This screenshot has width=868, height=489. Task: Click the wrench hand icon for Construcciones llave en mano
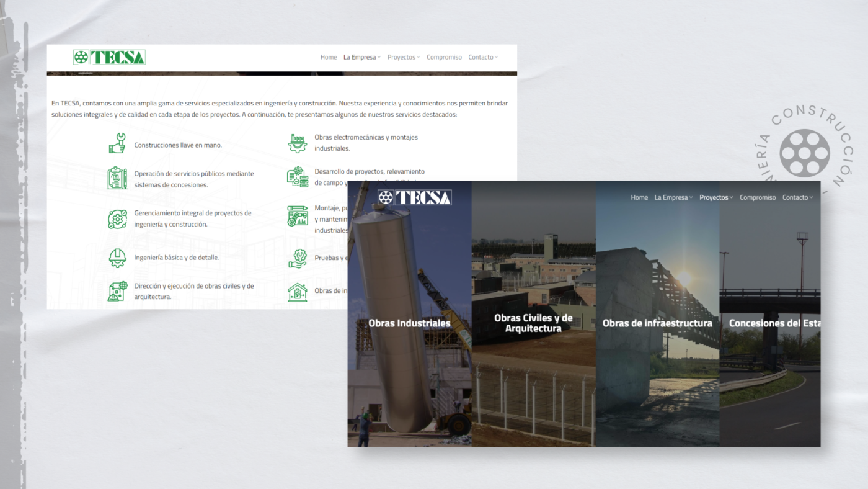tap(117, 143)
